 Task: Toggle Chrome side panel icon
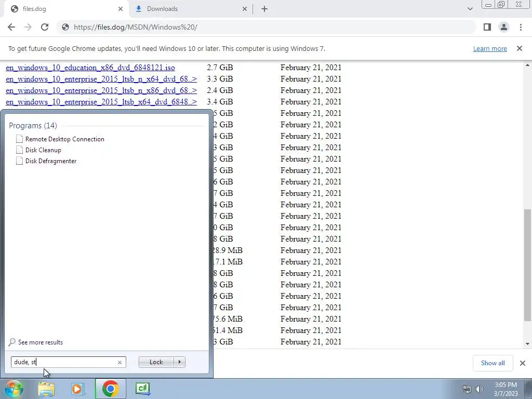[x=487, y=27]
